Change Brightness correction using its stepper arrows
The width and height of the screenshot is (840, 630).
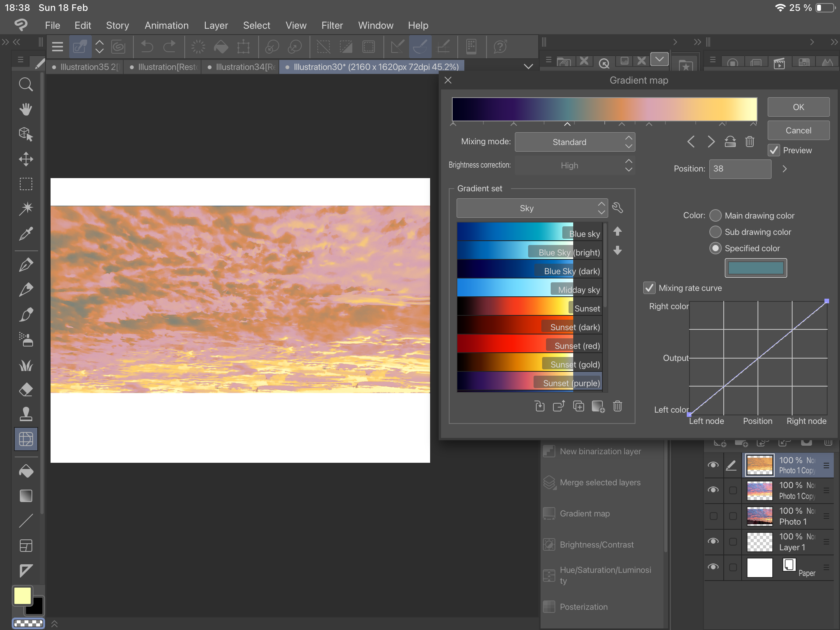628,165
